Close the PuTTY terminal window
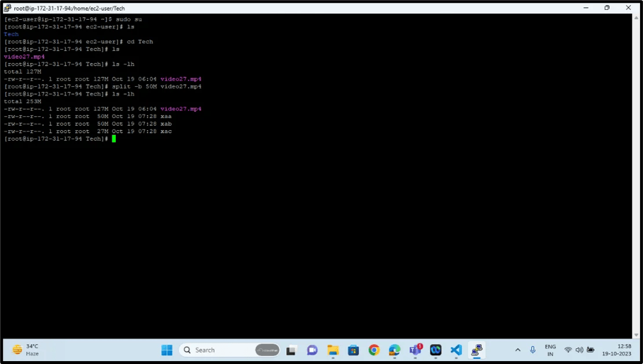 [629, 8]
